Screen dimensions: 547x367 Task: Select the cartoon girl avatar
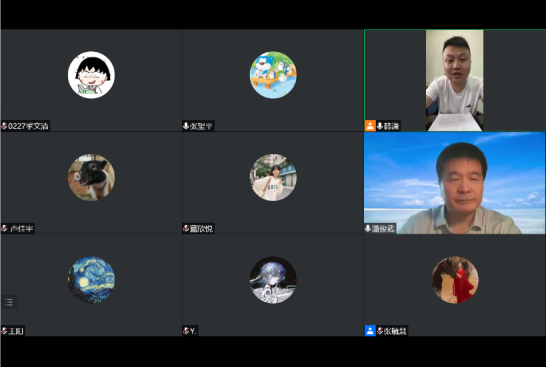coord(91,75)
